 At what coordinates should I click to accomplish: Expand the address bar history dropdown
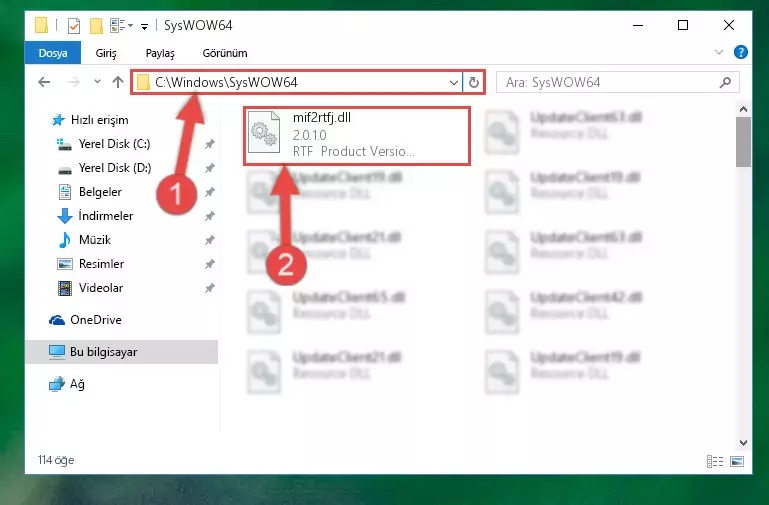[454, 82]
